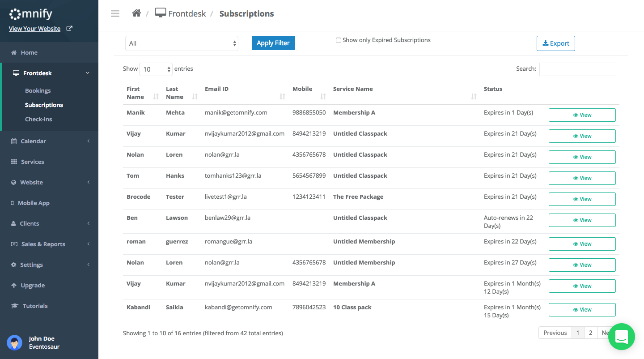644x359 pixels.
Task: Select pagination page 1
Action: [x=578, y=333]
